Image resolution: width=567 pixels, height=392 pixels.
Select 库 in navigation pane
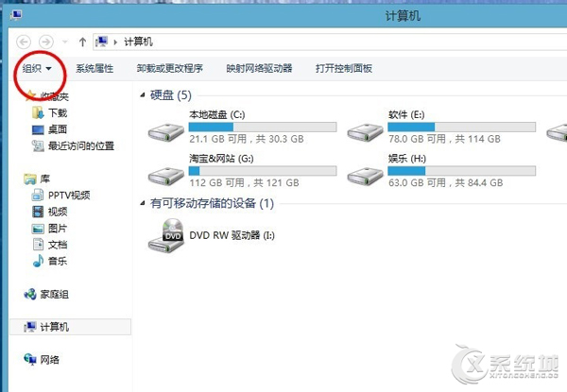44,179
